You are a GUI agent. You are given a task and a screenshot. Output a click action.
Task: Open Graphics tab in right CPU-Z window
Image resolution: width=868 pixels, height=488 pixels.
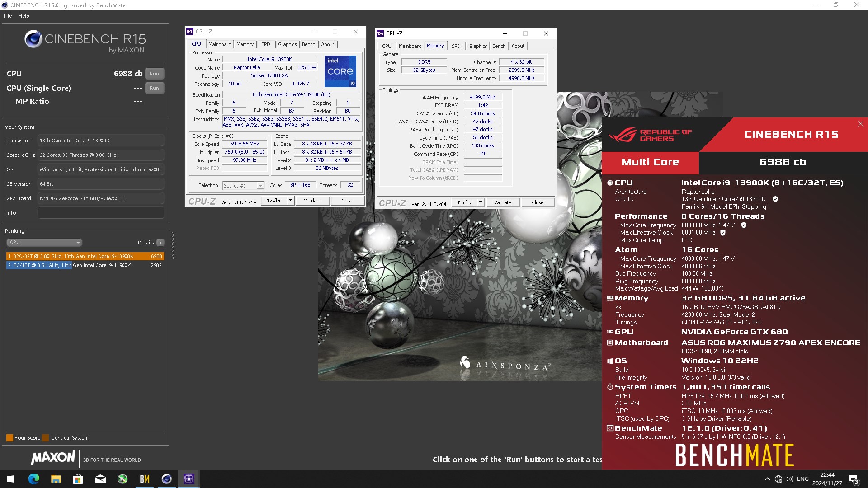(x=478, y=46)
